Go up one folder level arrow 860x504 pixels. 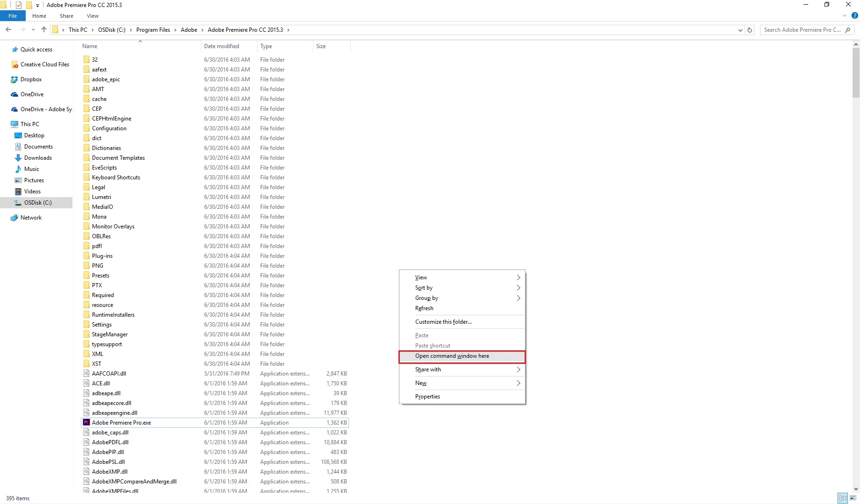pos(44,29)
